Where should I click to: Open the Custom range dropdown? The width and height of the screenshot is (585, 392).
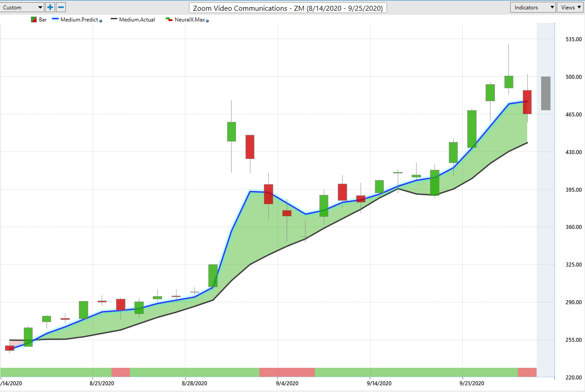pos(22,7)
